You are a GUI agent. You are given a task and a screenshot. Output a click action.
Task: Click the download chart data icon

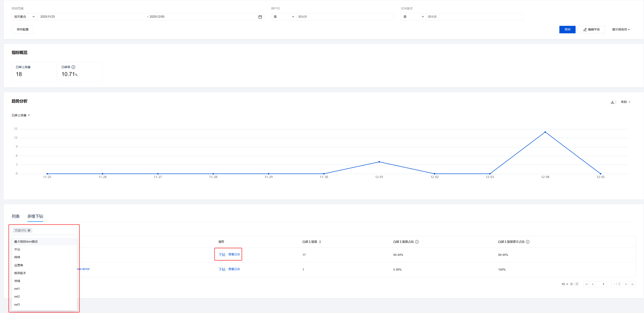pyautogui.click(x=612, y=102)
